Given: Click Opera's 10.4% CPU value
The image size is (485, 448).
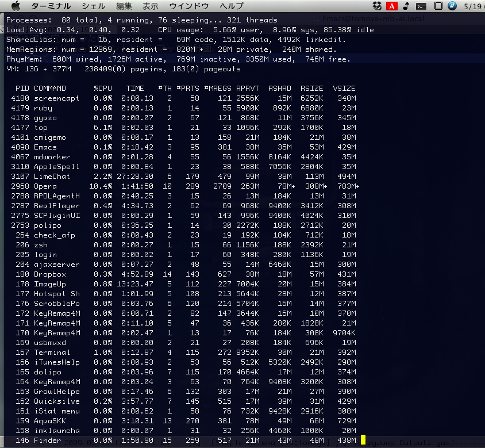Looking at the screenshot, I should (x=101, y=186).
